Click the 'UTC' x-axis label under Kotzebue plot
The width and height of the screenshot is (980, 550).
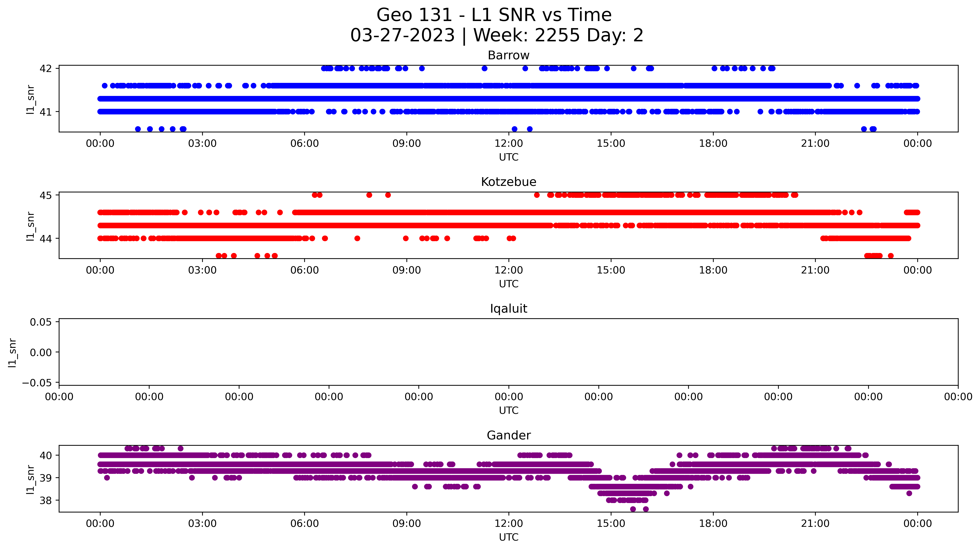coord(509,284)
